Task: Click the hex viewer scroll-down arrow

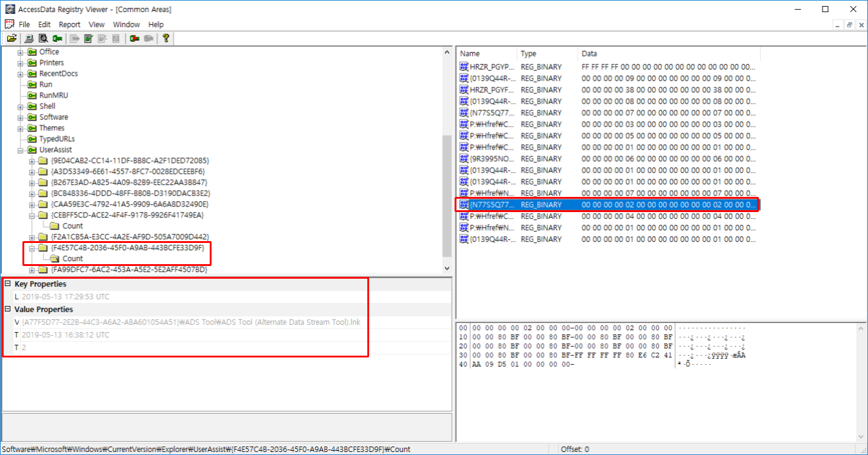Action: [x=861, y=436]
